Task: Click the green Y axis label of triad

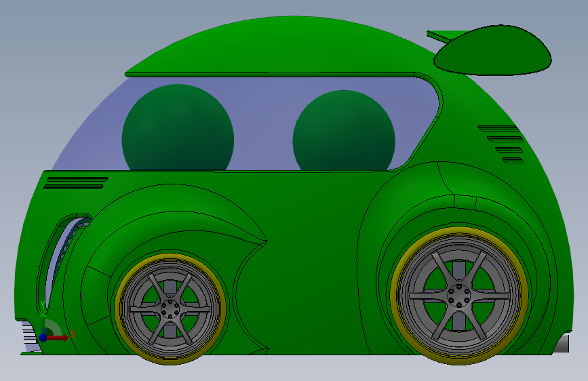Action: pos(43,306)
